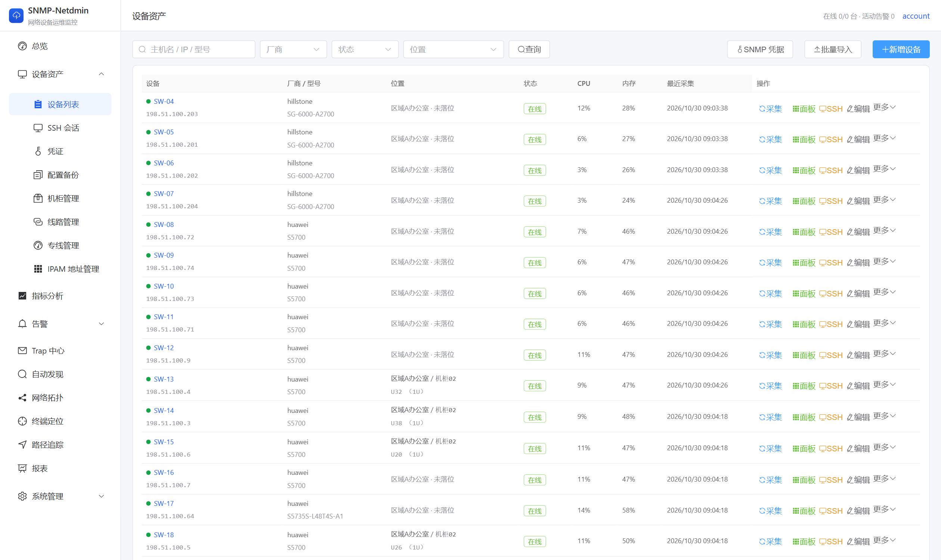This screenshot has height=560, width=941.
Task: Expand the 告警 sidebar group
Action: (x=60, y=324)
